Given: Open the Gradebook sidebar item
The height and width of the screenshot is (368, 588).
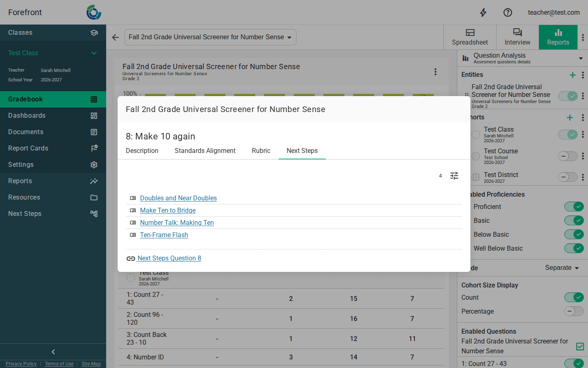Looking at the screenshot, I should click(x=53, y=99).
